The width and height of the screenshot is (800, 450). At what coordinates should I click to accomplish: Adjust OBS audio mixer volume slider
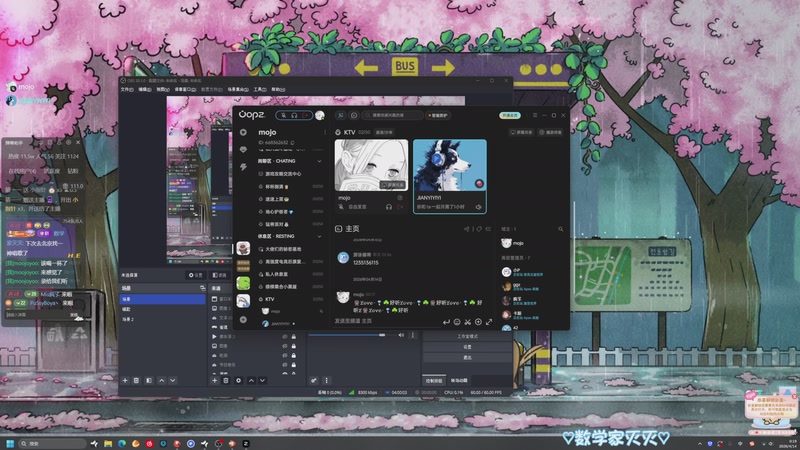pos(347,335)
